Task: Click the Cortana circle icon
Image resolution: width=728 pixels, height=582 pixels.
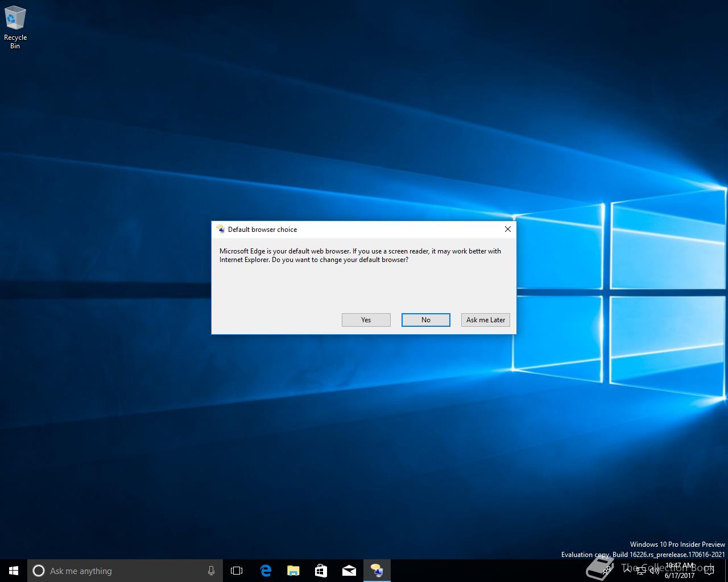Action: (x=39, y=571)
